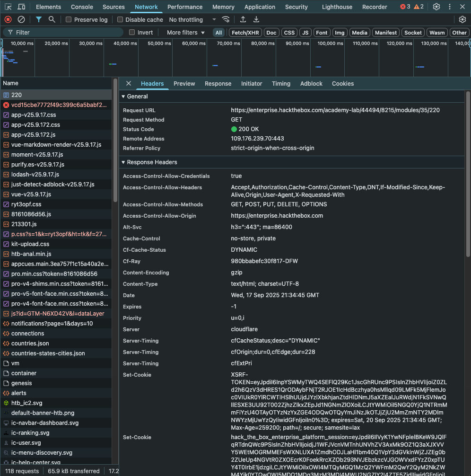Open the network search magnifier

click(52, 19)
